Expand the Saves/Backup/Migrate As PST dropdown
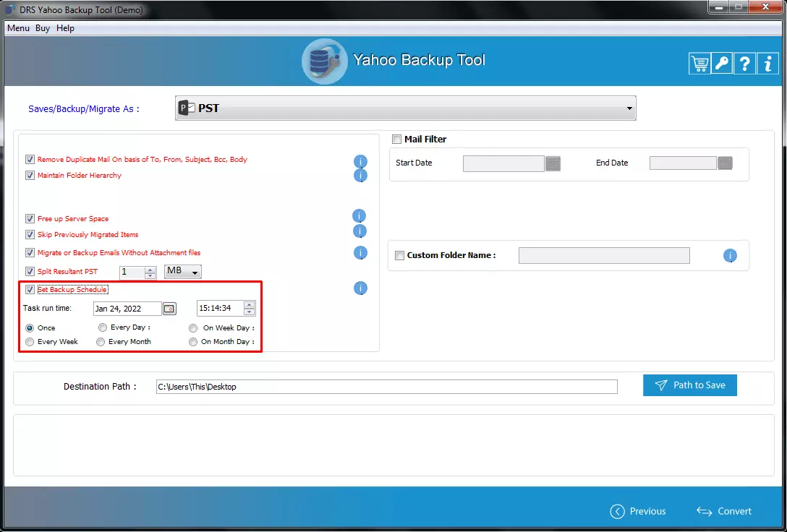Image resolution: width=787 pixels, height=532 pixels. pyautogui.click(x=406, y=108)
